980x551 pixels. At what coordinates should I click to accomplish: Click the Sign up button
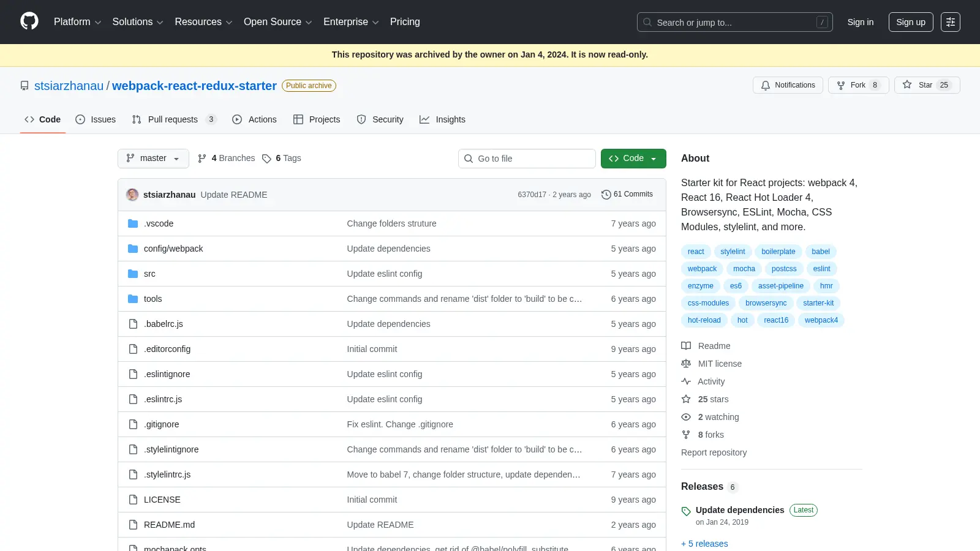click(911, 22)
